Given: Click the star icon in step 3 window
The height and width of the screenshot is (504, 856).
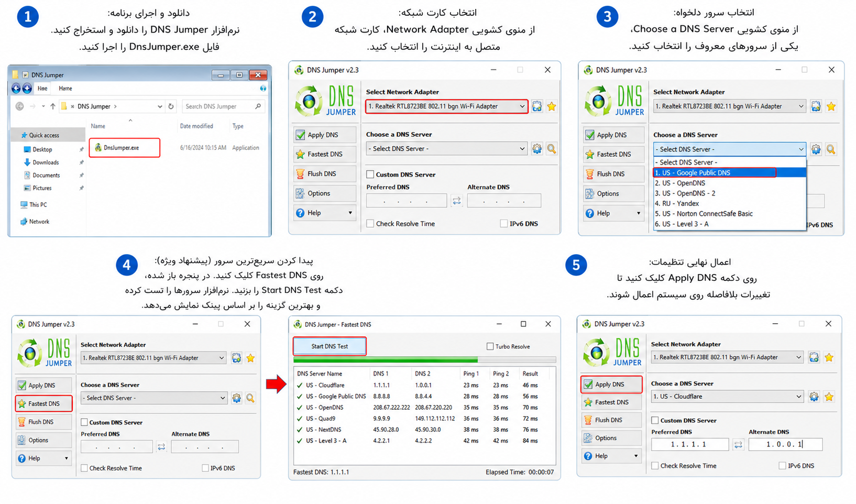Looking at the screenshot, I should click(x=831, y=106).
